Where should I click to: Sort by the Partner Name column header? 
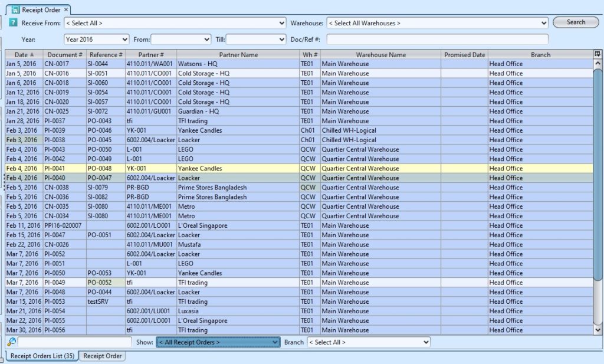point(238,55)
